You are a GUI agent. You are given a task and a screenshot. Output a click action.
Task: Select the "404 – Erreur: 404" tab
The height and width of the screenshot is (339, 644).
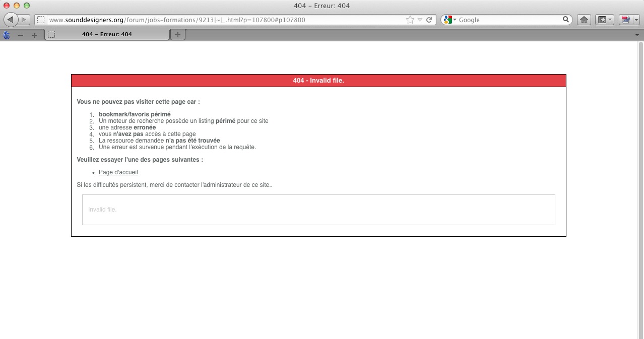point(107,34)
